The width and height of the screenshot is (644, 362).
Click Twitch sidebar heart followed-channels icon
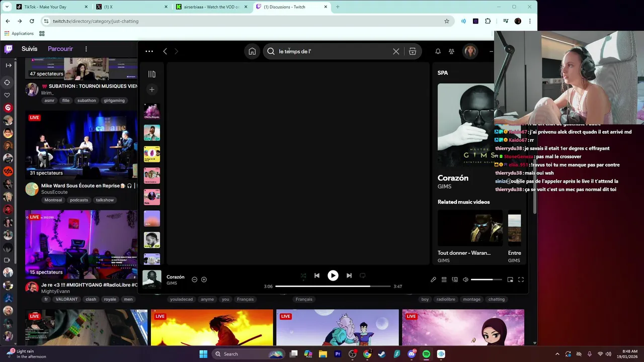[x=7, y=95]
